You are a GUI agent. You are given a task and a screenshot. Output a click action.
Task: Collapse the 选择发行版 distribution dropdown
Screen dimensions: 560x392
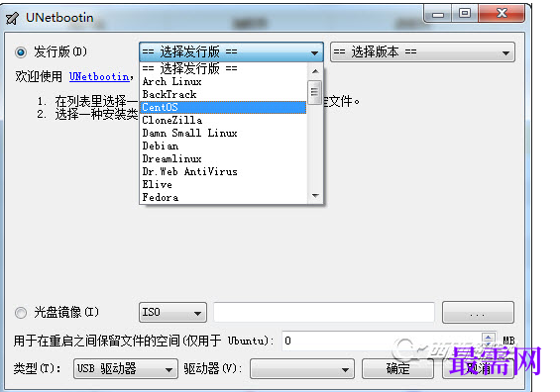coord(231,52)
